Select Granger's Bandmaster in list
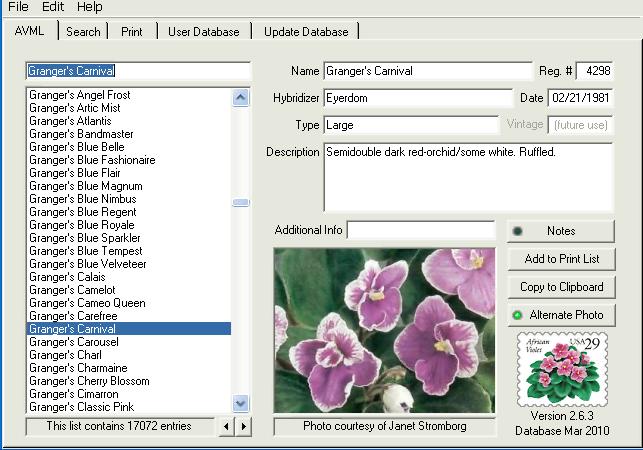Screen dimensions: 643x450 coord(129,134)
